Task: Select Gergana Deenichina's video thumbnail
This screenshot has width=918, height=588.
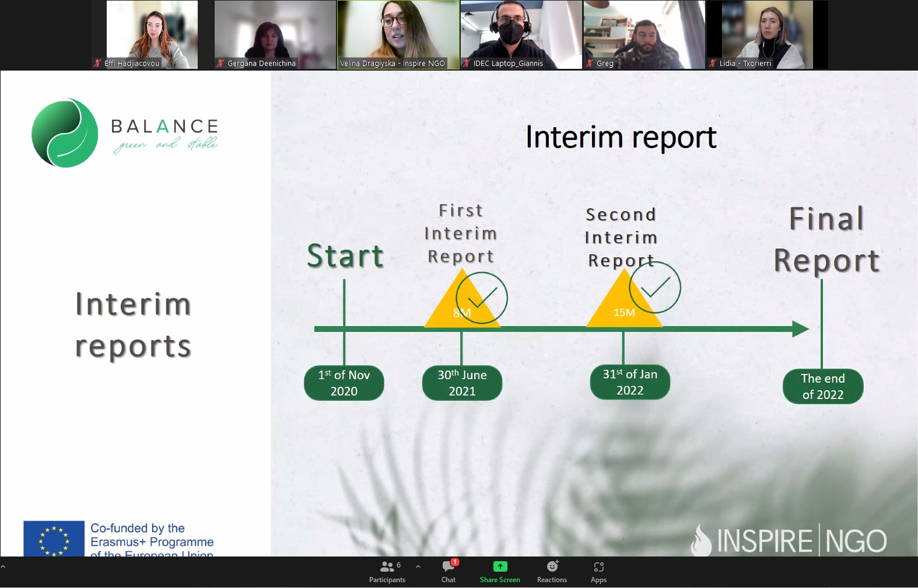Action: [x=275, y=34]
